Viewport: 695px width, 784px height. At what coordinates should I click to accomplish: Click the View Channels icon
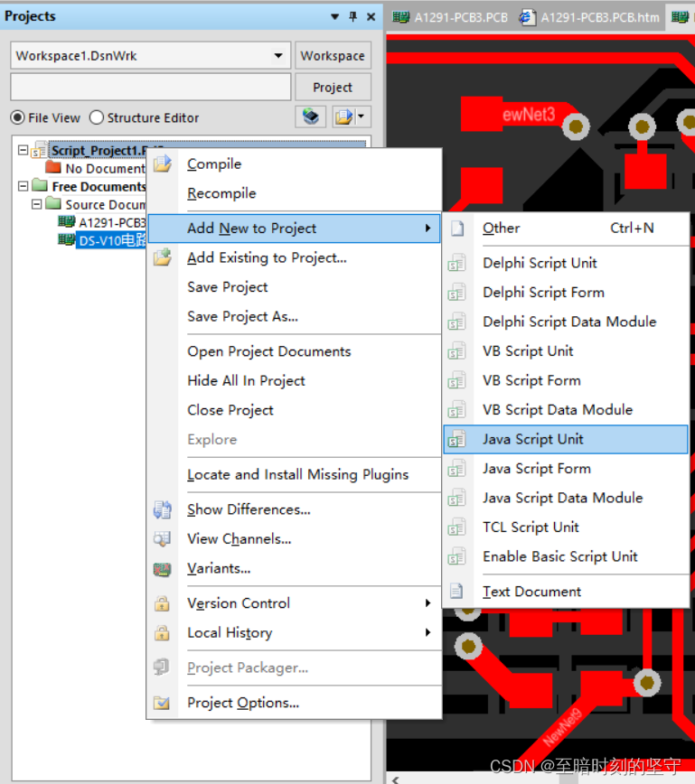[x=162, y=539]
